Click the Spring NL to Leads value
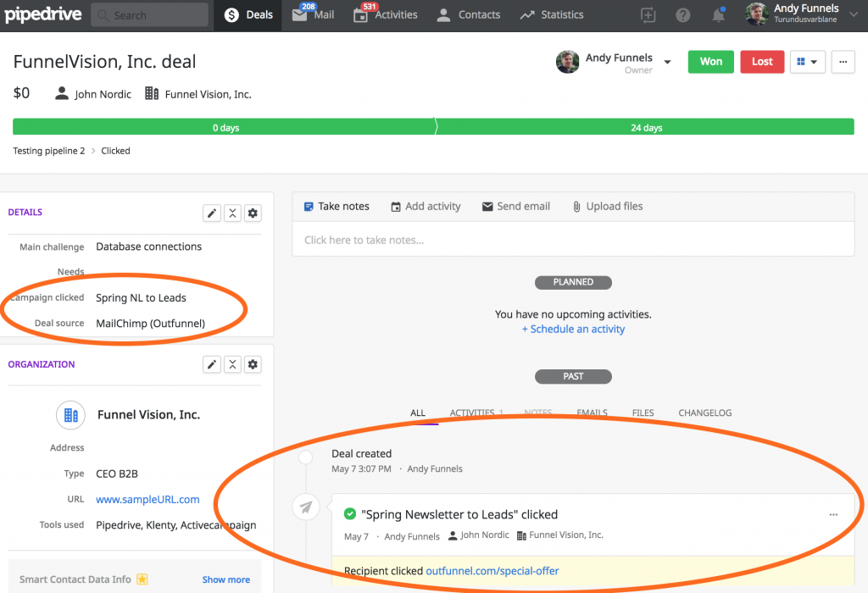 pos(142,298)
